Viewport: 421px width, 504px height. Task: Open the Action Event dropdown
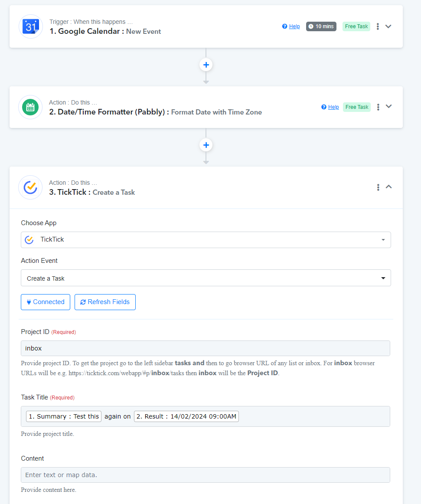click(x=206, y=278)
